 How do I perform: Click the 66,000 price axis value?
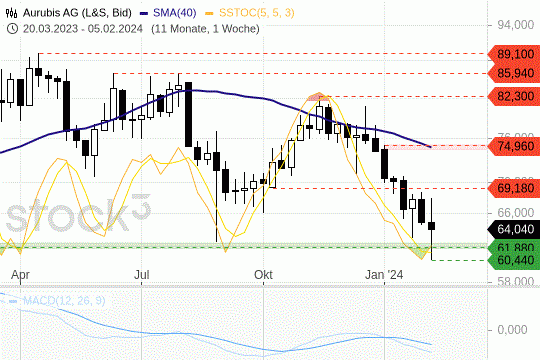pyautogui.click(x=516, y=213)
